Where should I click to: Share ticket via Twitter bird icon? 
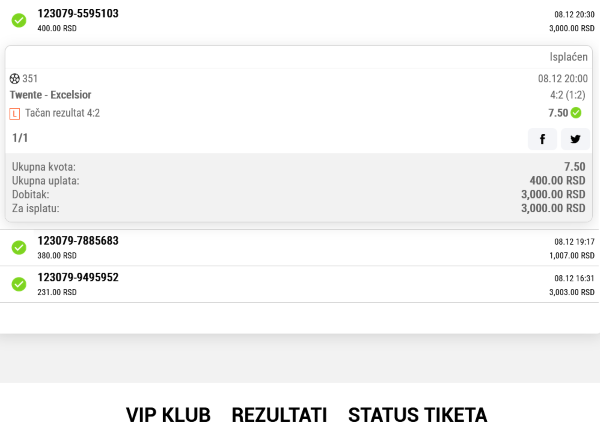coord(575,139)
